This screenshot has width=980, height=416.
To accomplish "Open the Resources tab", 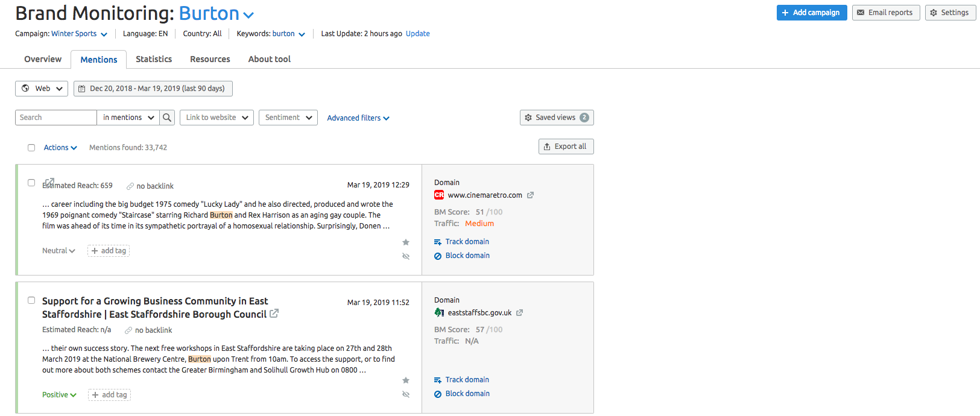I will point(210,59).
